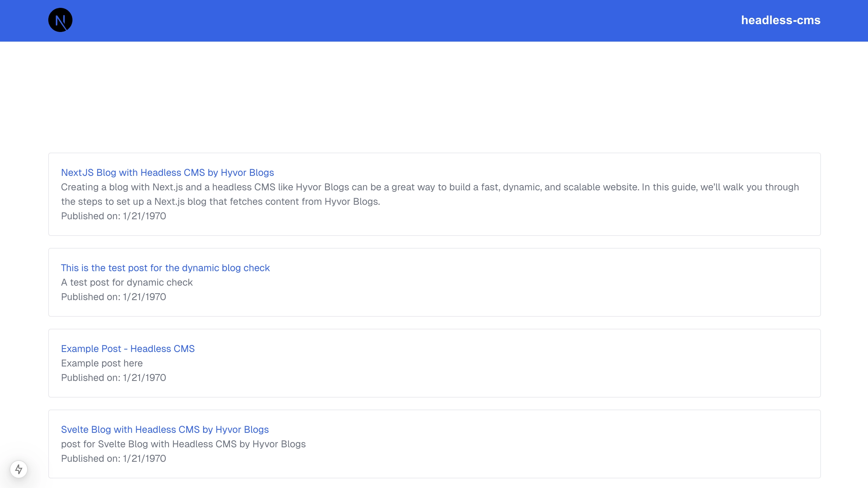Click the headless-cms header title
Screen dimensions: 868x488
click(781, 20)
